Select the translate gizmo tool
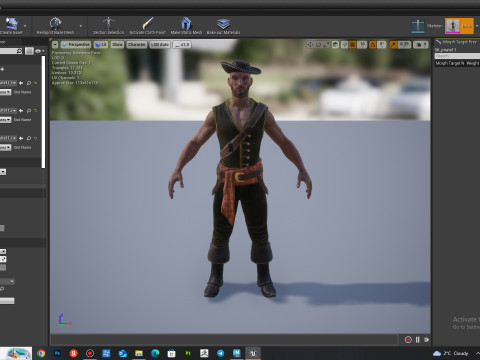The width and height of the screenshot is (480, 360). tap(310, 45)
